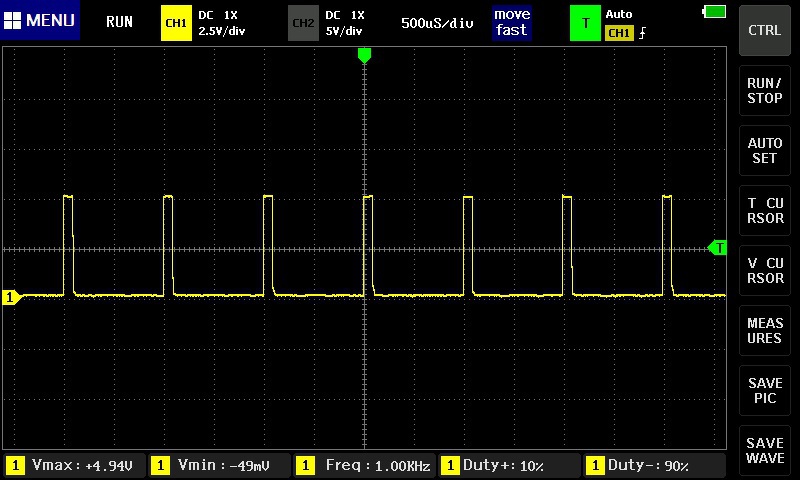Toggle the rising edge trigger symbol
This screenshot has width=800, height=480.
tap(642, 33)
